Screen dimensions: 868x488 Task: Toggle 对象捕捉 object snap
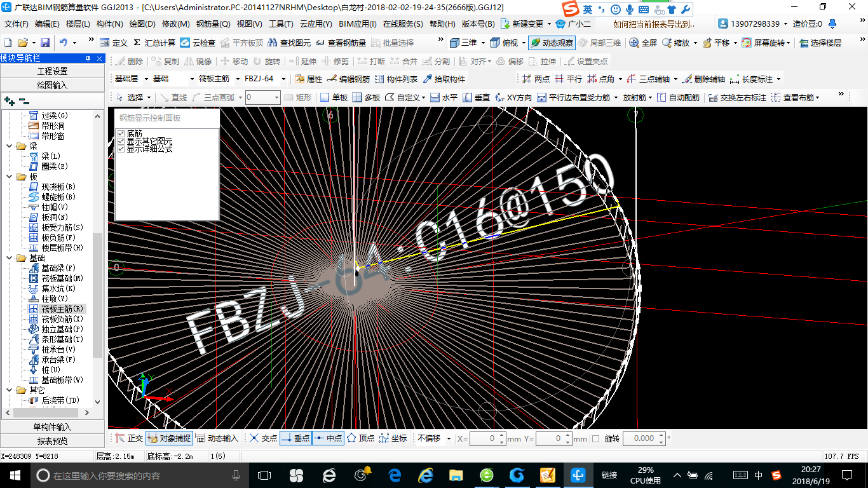click(x=169, y=438)
